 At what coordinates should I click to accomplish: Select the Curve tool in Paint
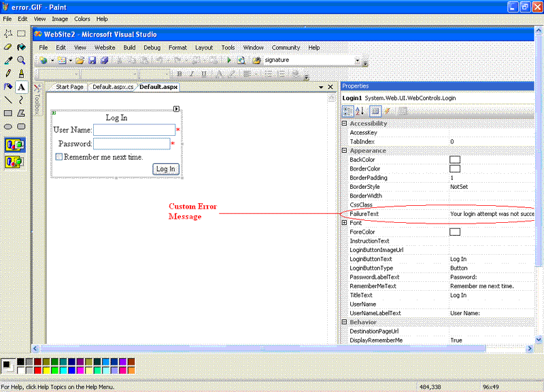click(21, 100)
